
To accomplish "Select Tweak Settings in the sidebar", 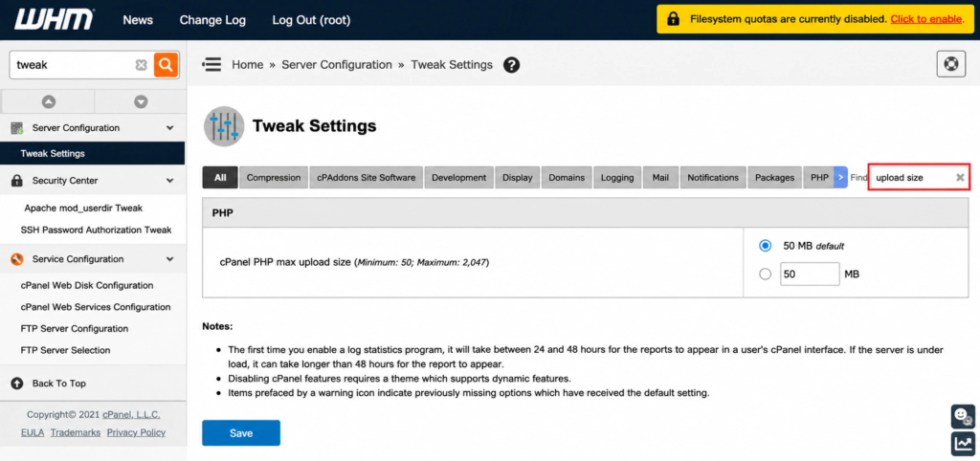I will [x=93, y=153].
